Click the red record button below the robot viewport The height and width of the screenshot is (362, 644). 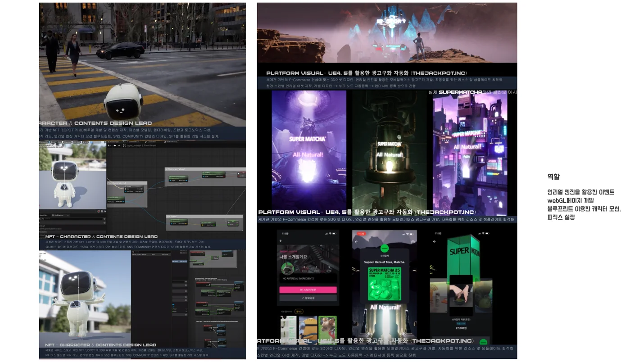point(99,211)
